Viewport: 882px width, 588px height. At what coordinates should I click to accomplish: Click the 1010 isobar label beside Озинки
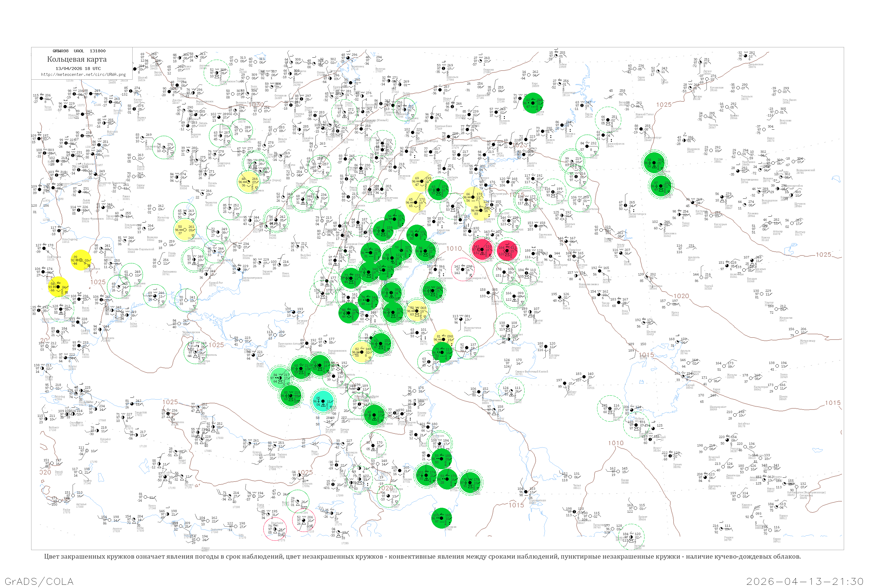pos(454,249)
